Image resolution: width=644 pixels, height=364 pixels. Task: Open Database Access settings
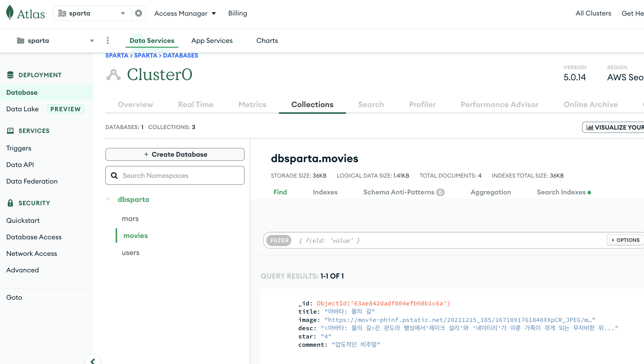click(x=34, y=237)
